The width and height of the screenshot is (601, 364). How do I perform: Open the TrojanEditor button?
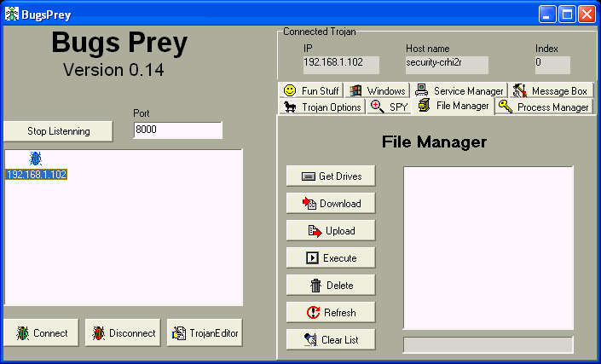click(205, 333)
